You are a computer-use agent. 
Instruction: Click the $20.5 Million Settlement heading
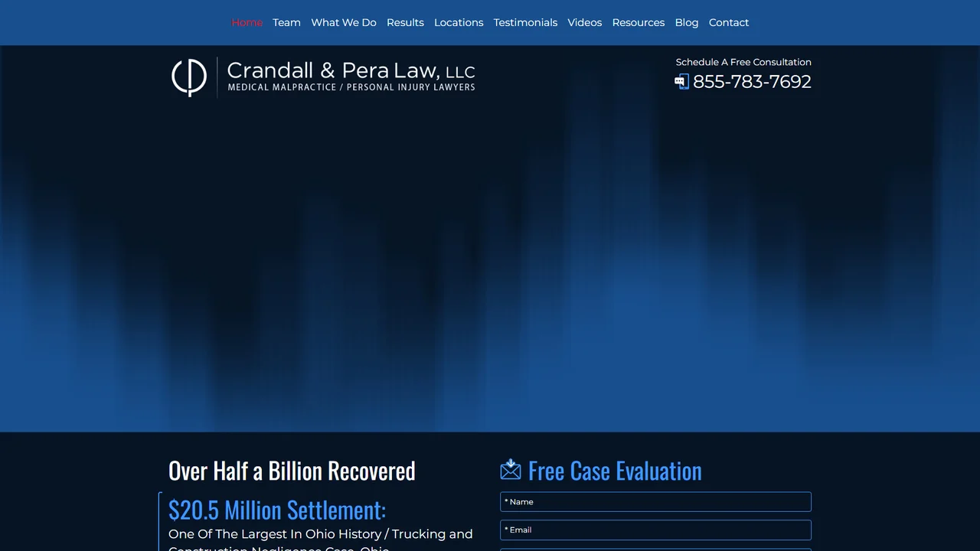coord(277,510)
